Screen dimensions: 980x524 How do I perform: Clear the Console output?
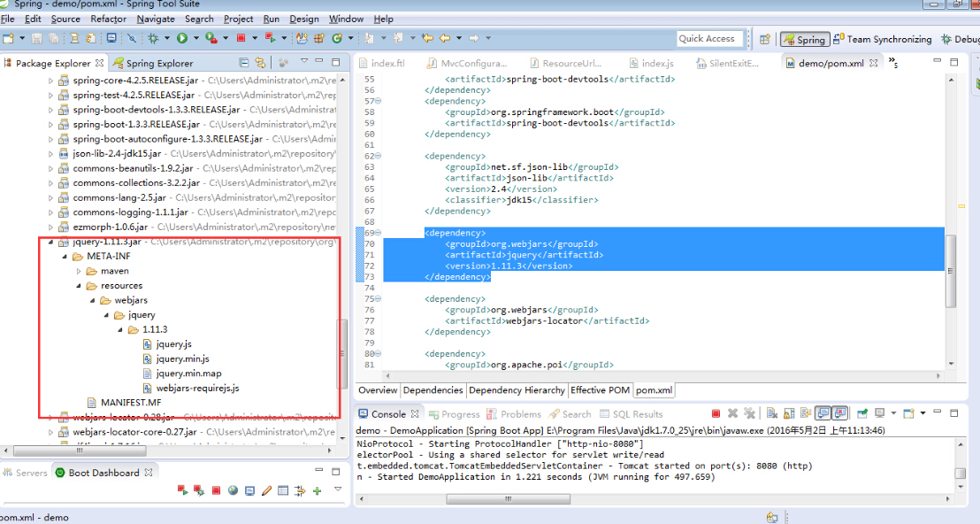point(772,413)
